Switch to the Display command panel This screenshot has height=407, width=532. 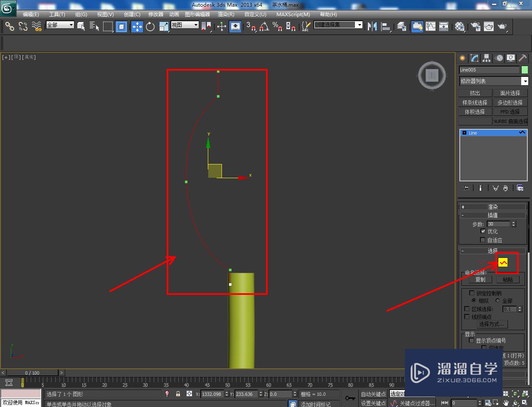point(511,58)
